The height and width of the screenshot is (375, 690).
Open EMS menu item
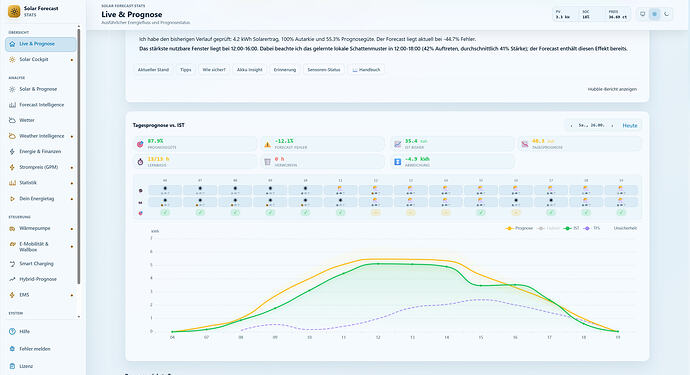coord(40,295)
